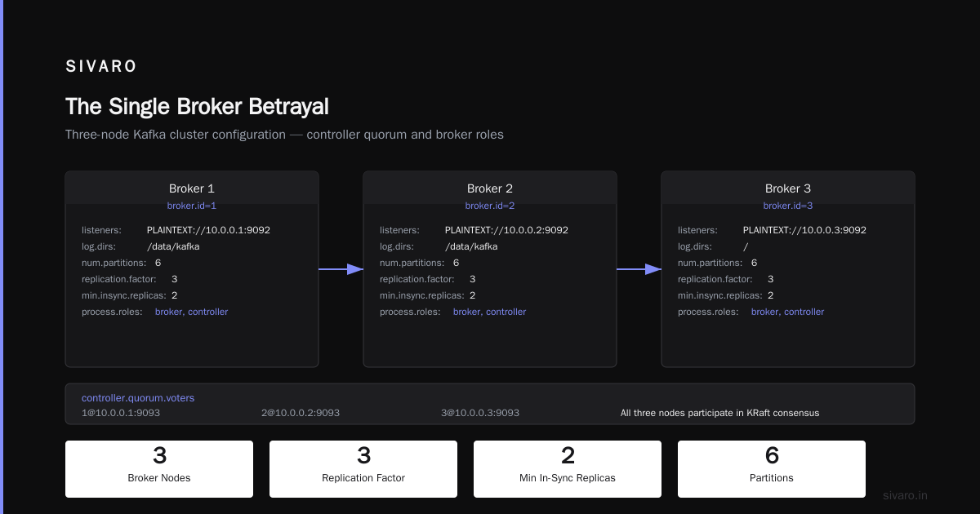Image resolution: width=980 pixels, height=514 pixels.
Task: Click the Broker 2 card title
Action: click(490, 188)
